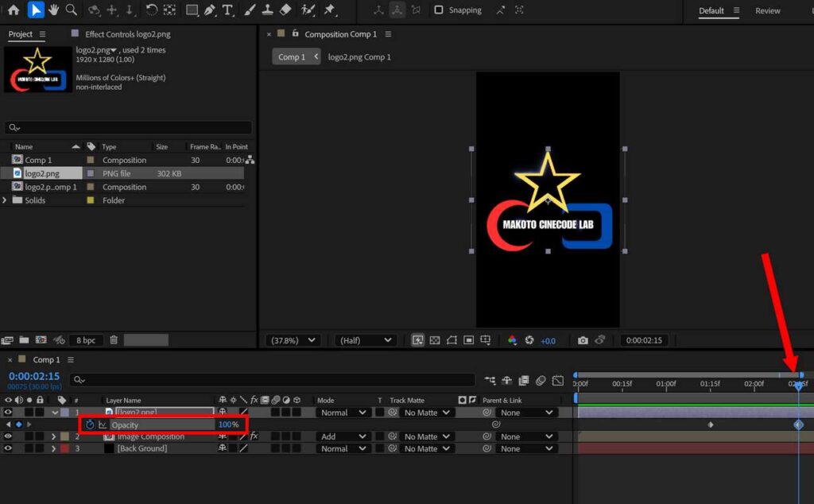Screen dimensions: 814x504
Task: Select the Brush tool
Action: 250,10
